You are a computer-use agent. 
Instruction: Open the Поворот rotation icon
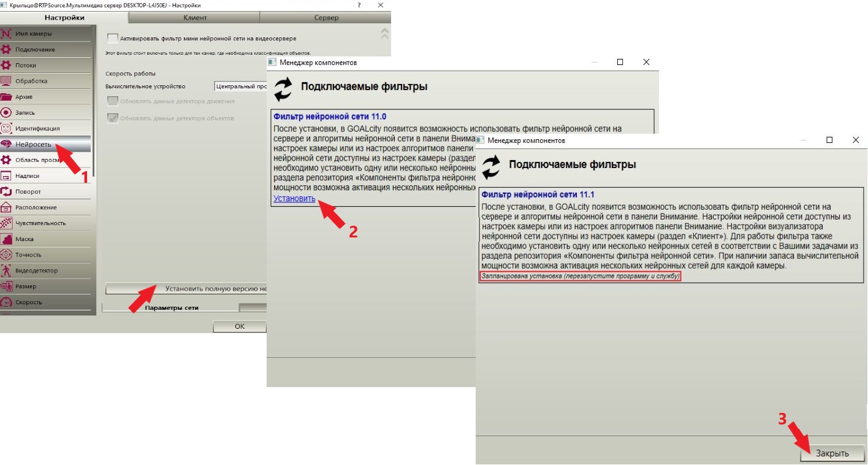coord(6,191)
